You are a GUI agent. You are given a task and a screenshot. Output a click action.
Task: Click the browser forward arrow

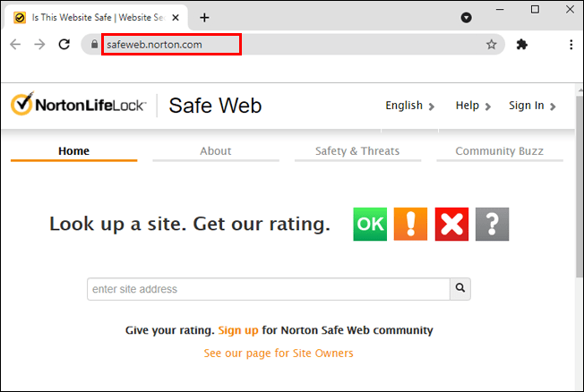coord(39,44)
